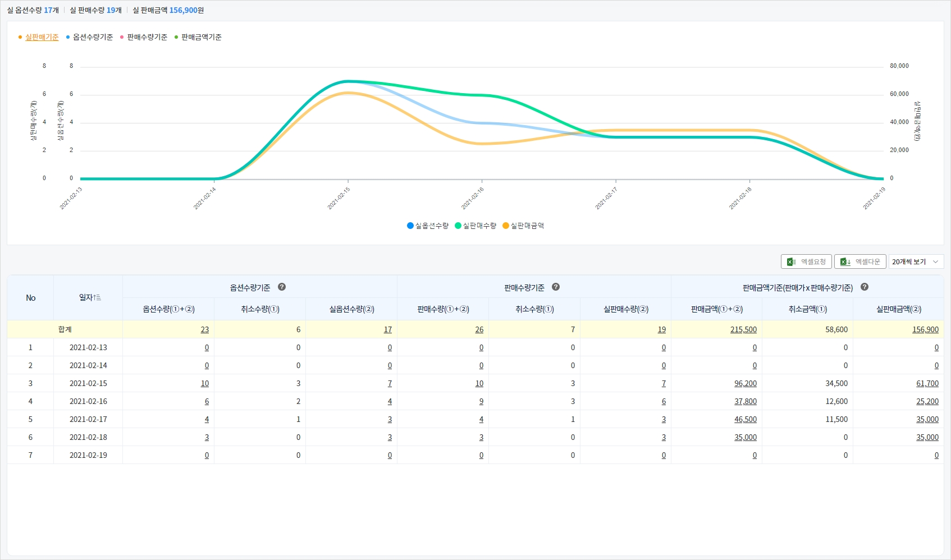Image resolution: width=951 pixels, height=560 pixels.
Task: Click the 엑셀요청 button
Action: 806,261
